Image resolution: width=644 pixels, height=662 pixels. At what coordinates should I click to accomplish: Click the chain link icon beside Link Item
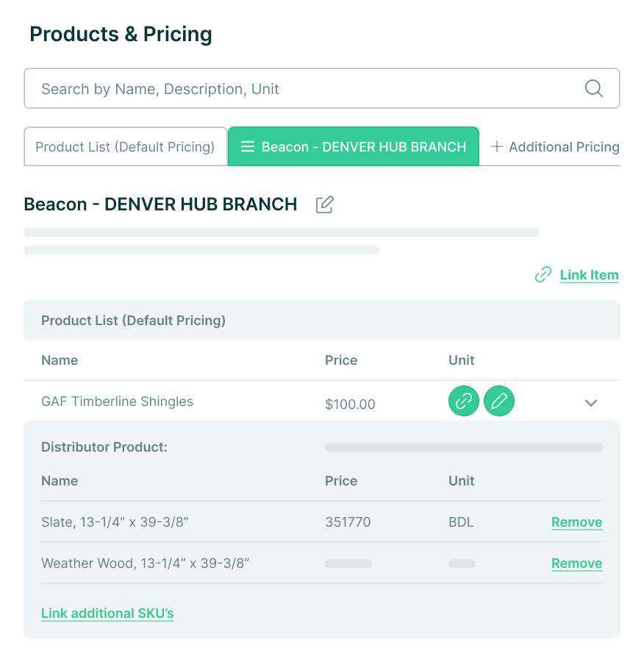[543, 274]
